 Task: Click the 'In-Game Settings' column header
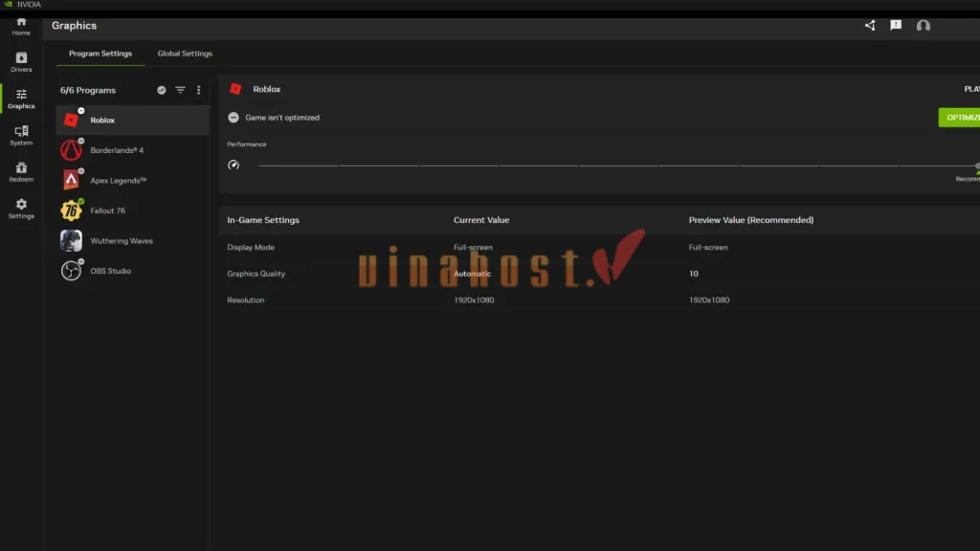[263, 220]
